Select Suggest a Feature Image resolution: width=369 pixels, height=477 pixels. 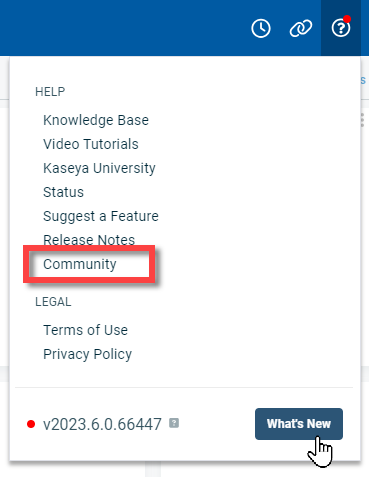point(101,216)
